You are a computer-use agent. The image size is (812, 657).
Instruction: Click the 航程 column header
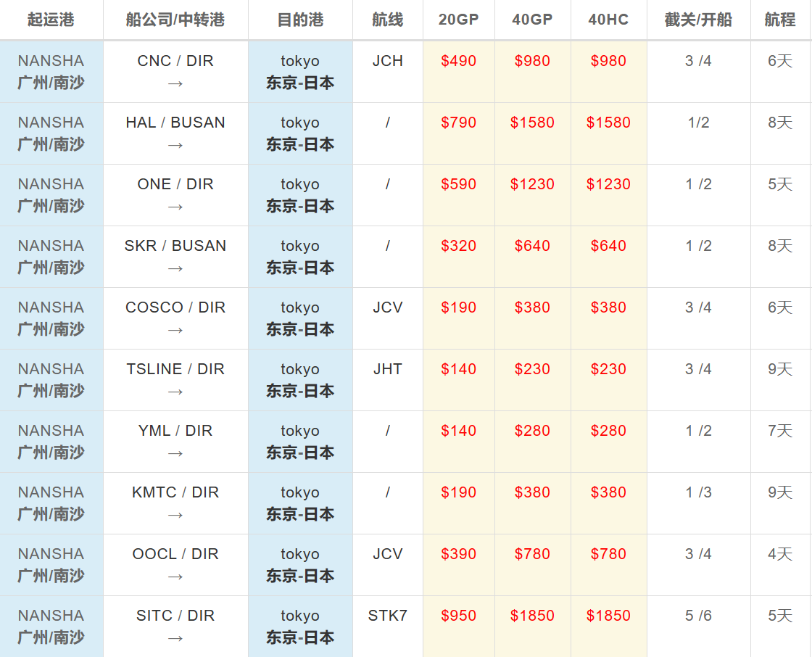(x=780, y=20)
